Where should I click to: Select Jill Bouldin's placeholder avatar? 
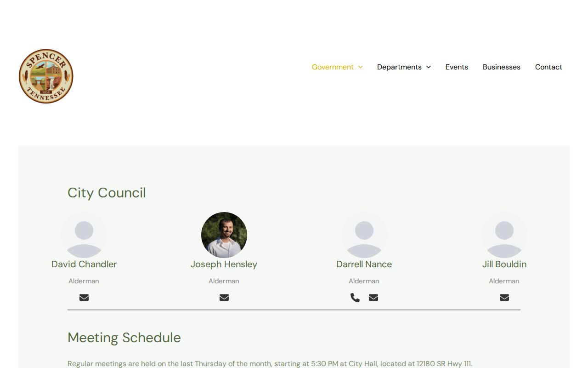[x=504, y=235]
